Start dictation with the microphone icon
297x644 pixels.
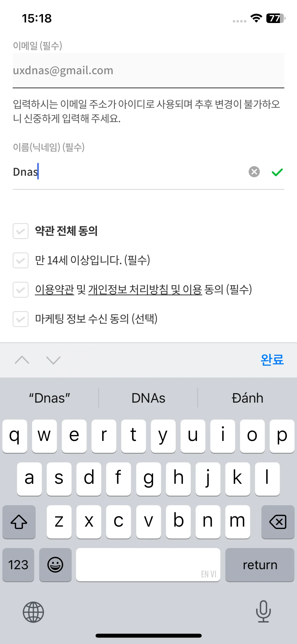263,611
